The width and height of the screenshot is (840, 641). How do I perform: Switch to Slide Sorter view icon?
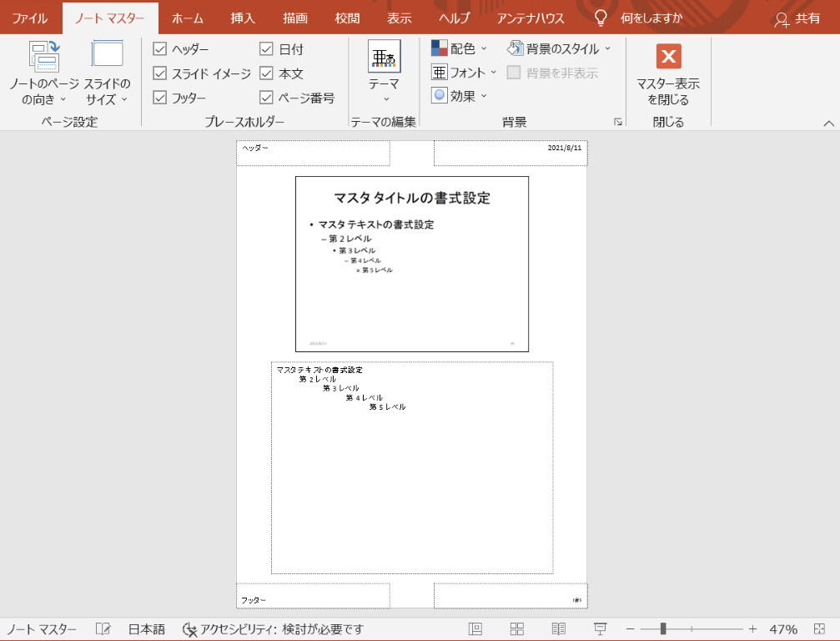point(517,629)
